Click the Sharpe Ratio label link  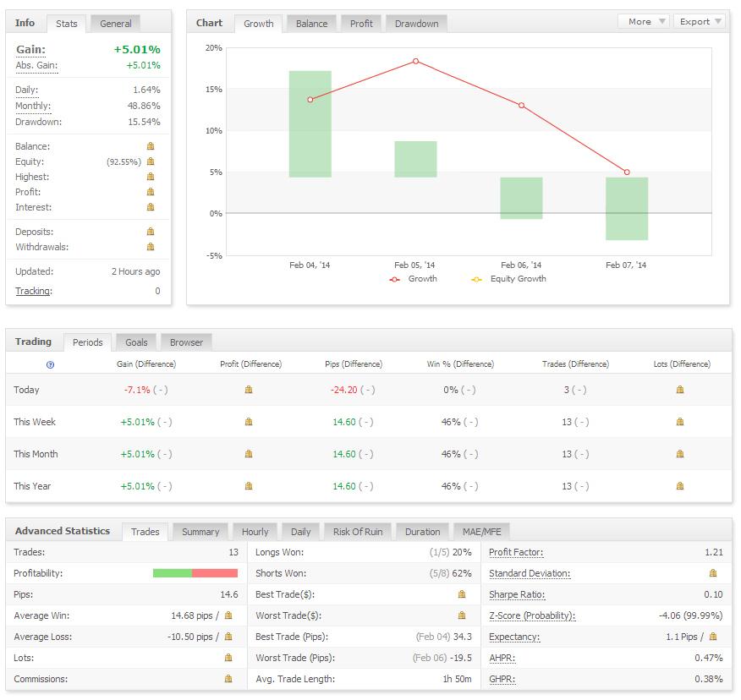tap(517, 594)
